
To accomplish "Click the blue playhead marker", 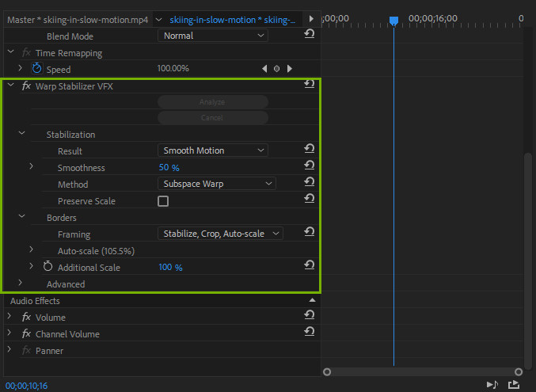I will click(393, 21).
